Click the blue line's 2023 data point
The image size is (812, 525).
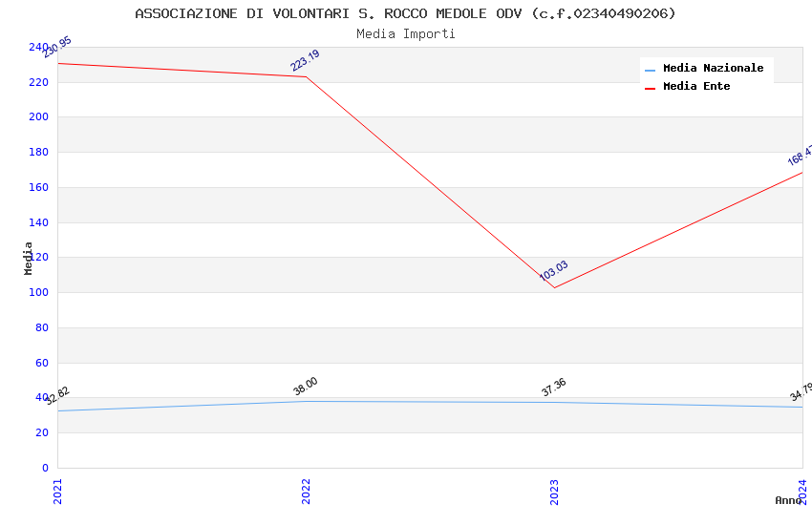554,403
